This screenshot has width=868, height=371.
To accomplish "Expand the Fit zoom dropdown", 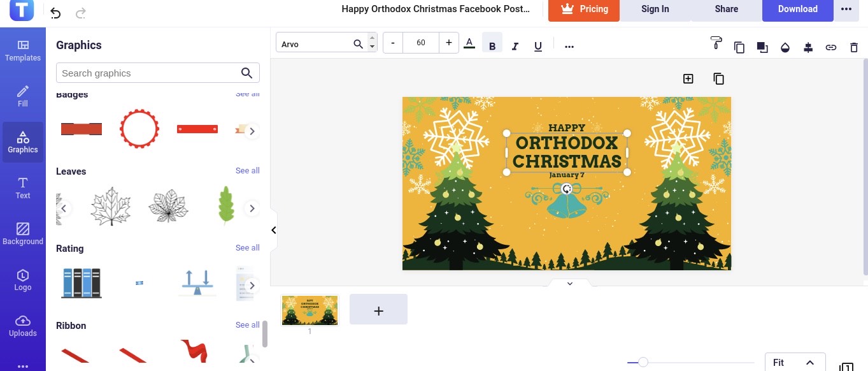I will click(x=794, y=362).
